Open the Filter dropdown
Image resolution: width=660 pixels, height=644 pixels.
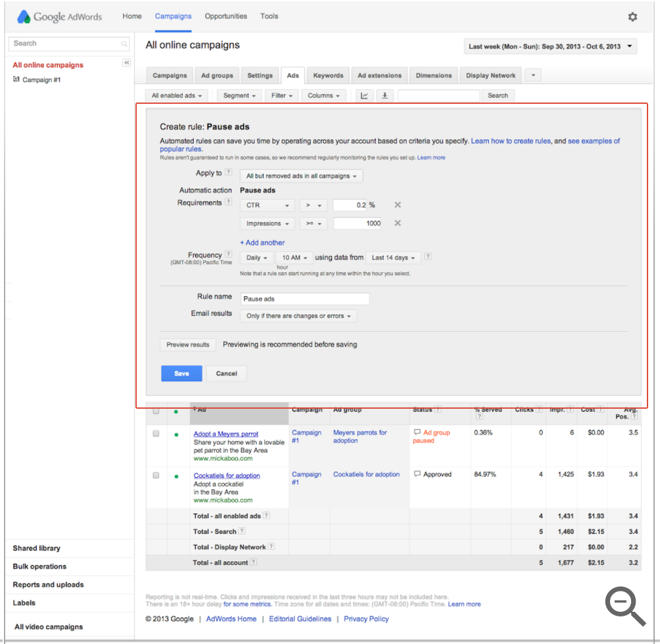click(x=281, y=95)
